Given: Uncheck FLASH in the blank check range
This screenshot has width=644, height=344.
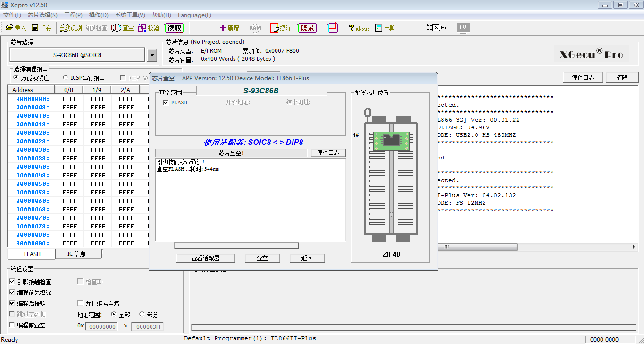Looking at the screenshot, I should click(x=165, y=102).
